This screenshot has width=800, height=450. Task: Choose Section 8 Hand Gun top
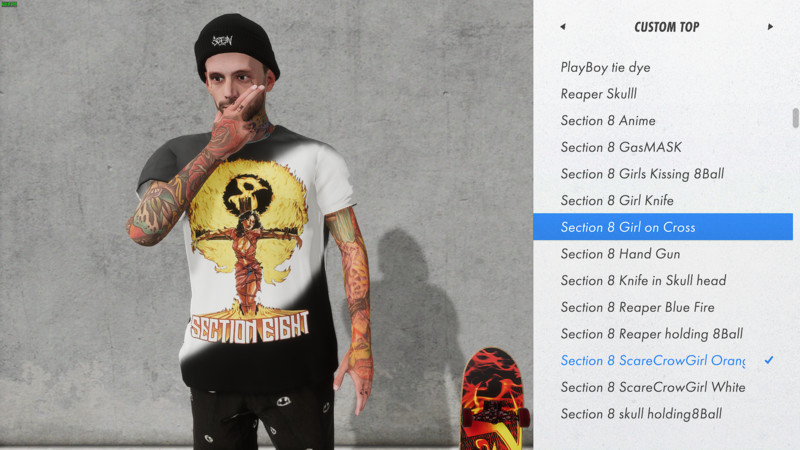(x=663, y=254)
